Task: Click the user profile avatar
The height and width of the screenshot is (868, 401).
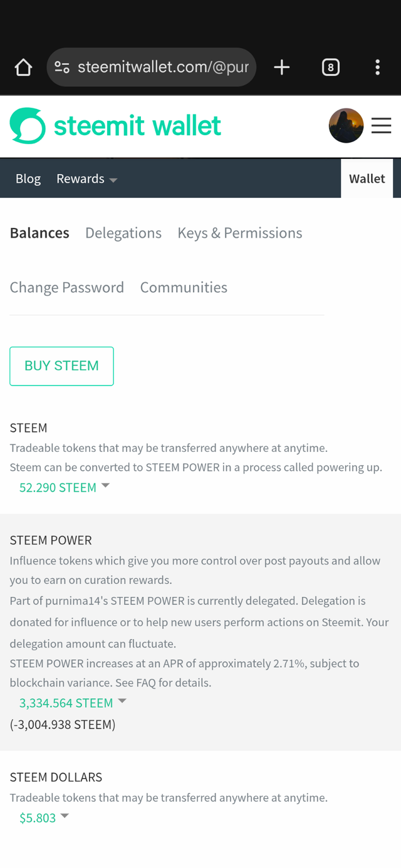Action: coord(346,126)
